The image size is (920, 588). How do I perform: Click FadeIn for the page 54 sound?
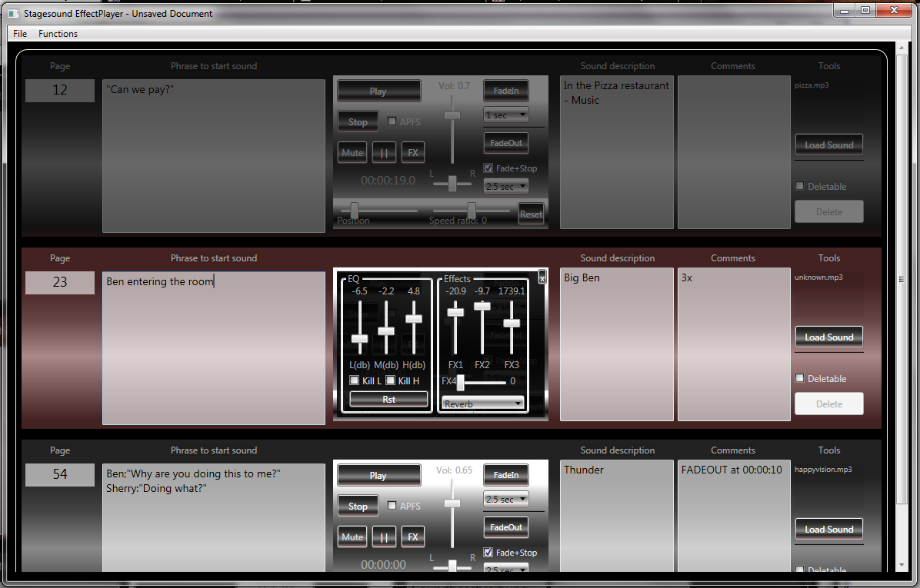tap(505, 475)
